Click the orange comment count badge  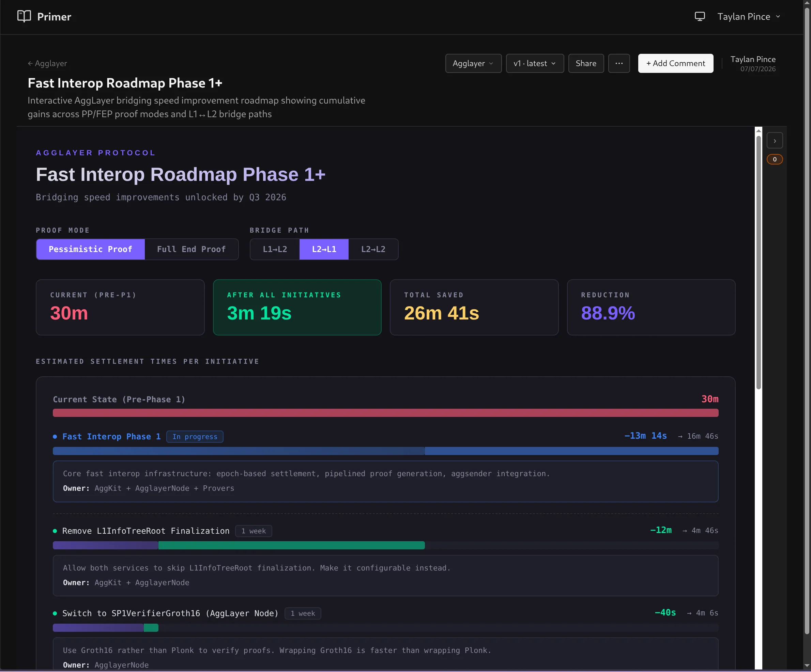tap(775, 159)
